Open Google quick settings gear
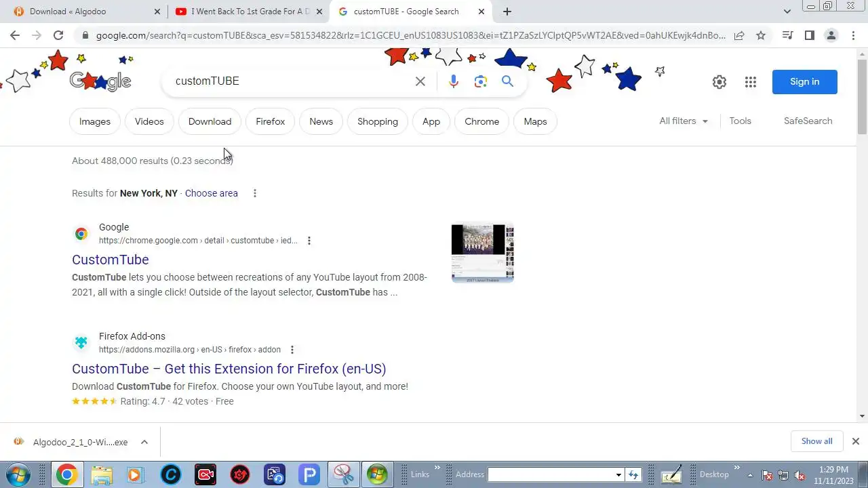The image size is (868, 488). (719, 82)
